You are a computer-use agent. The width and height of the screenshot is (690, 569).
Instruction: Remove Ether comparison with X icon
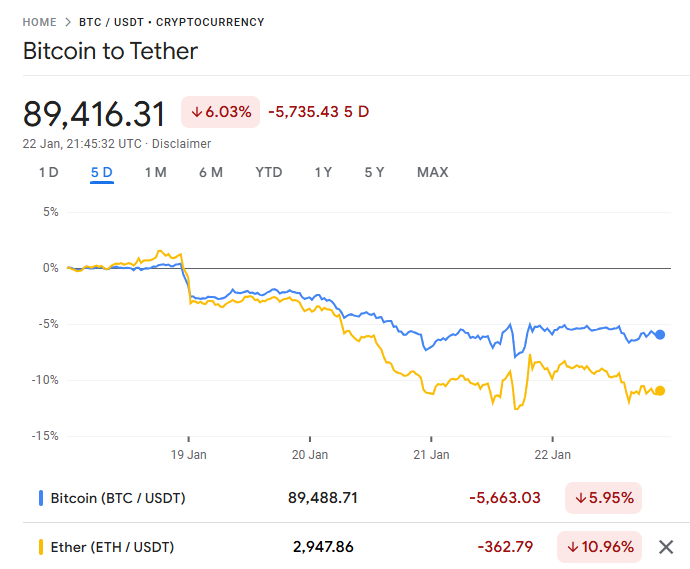pyautogui.click(x=666, y=547)
